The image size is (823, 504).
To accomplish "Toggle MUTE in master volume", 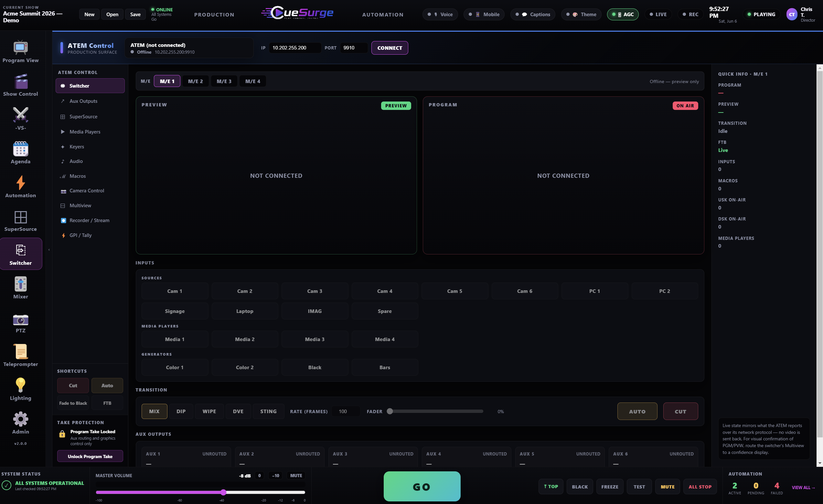I will pos(296,476).
